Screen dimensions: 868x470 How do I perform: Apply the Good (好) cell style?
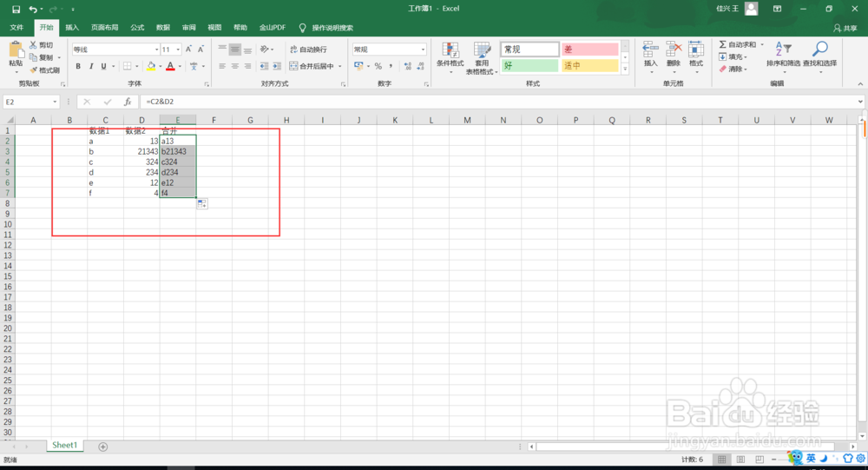click(529, 65)
